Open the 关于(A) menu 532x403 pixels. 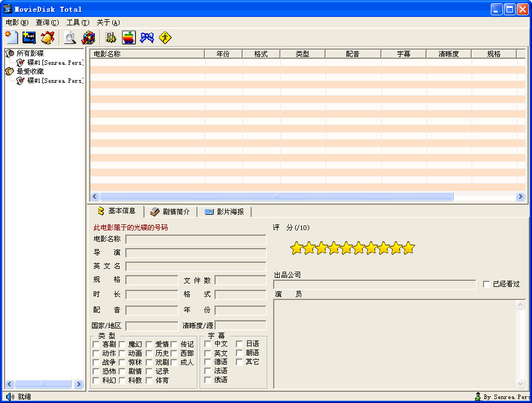point(108,23)
